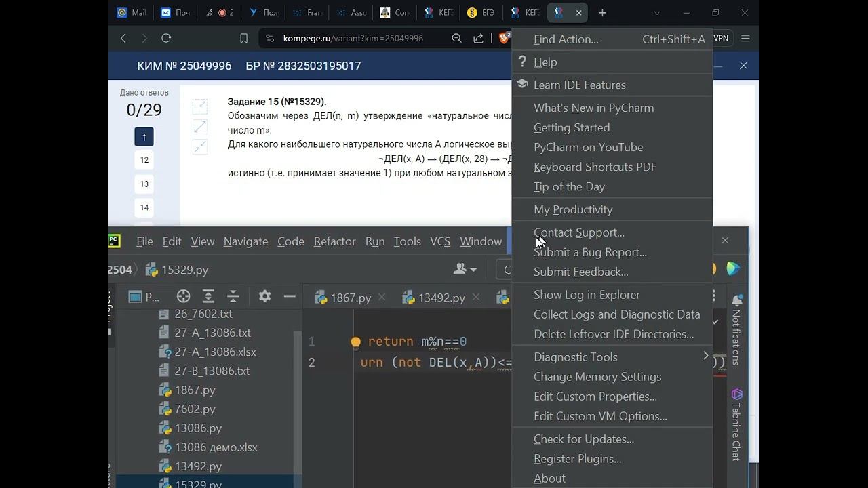Screen dimensions: 868x488
Task: Jump to task 12 in sidebar
Action: tap(144, 160)
